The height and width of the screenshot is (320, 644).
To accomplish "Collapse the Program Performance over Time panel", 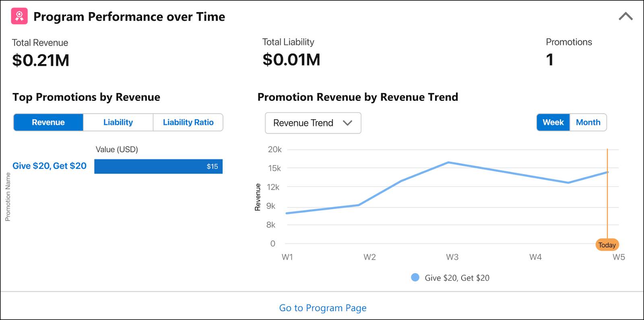I will tap(625, 17).
